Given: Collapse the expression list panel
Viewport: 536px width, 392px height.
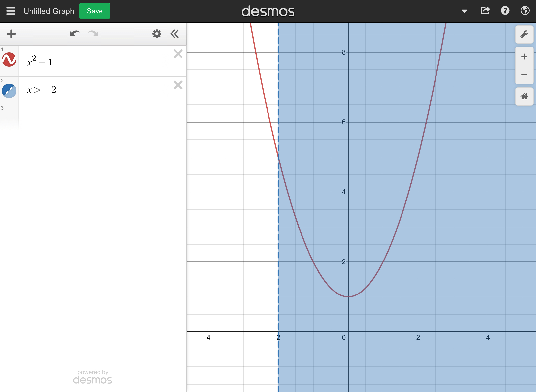Looking at the screenshot, I should (175, 34).
